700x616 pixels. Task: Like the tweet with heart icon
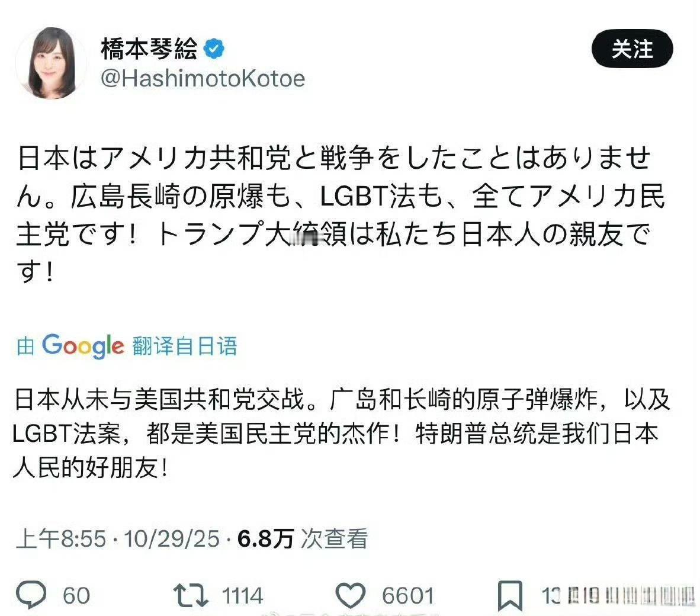click(x=351, y=595)
